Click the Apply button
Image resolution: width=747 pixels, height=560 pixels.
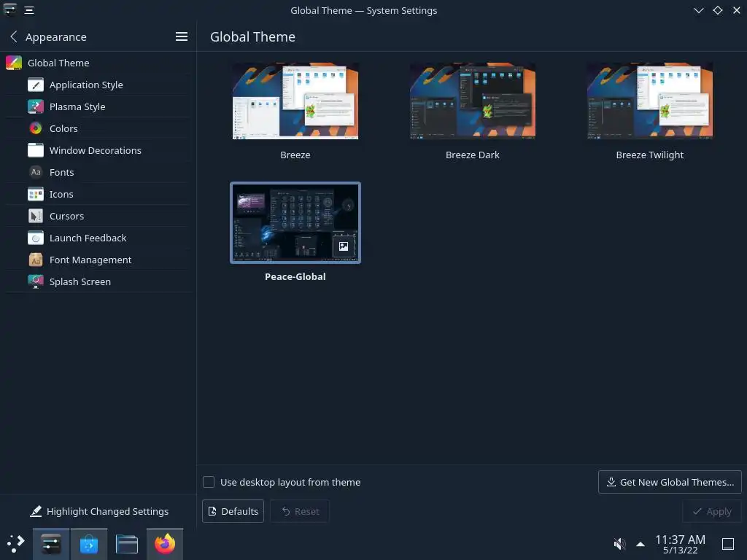click(x=712, y=511)
